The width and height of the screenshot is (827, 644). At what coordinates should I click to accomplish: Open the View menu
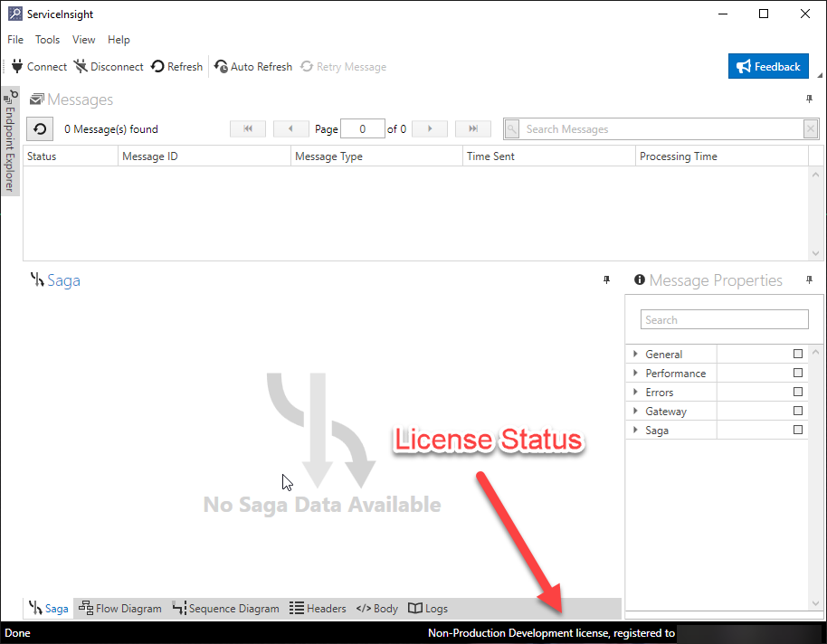83,40
